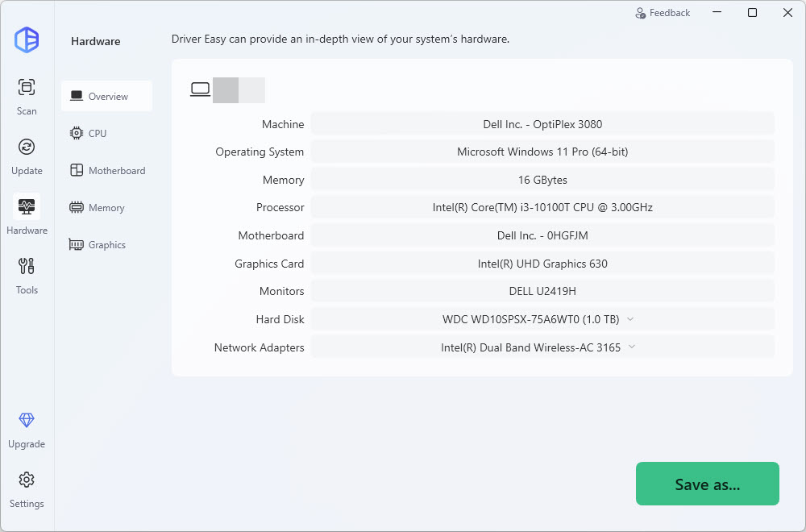Select the Hardware sidebar icon
The image size is (806, 532).
tap(27, 206)
